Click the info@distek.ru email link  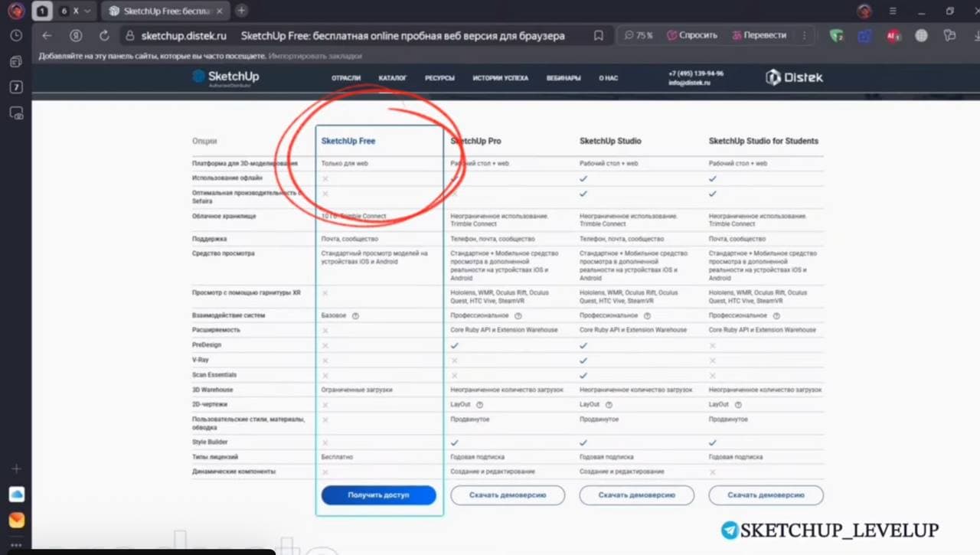pyautogui.click(x=689, y=83)
